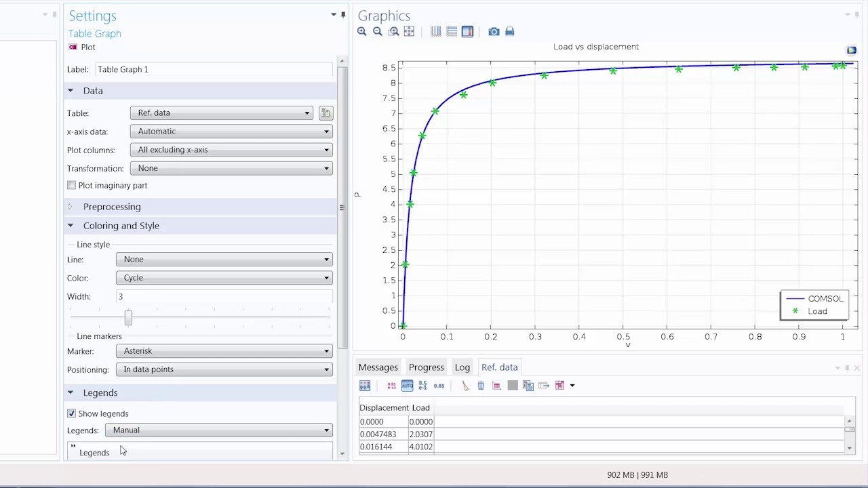Click the export table icon

click(x=544, y=386)
